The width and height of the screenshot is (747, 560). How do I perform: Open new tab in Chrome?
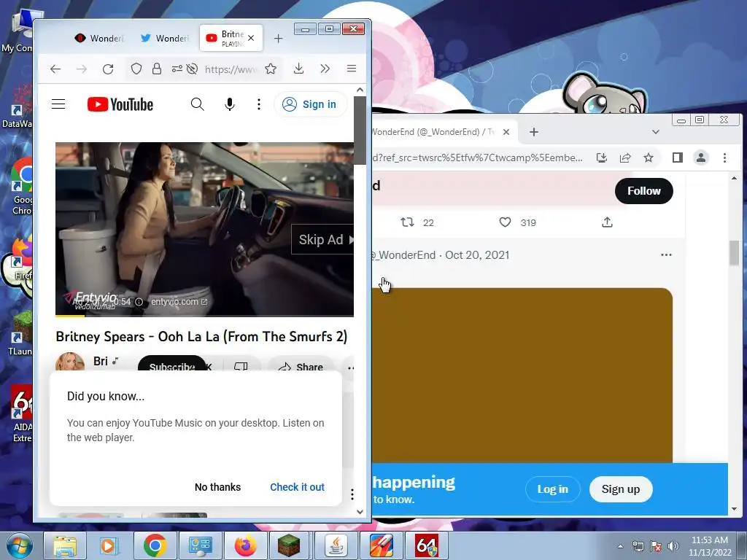click(534, 132)
